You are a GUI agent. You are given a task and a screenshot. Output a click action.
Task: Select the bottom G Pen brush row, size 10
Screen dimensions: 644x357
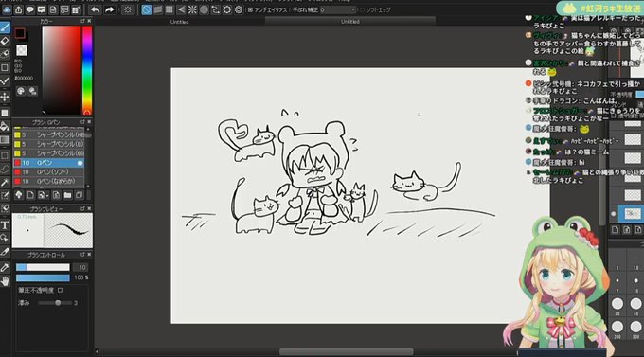click(x=49, y=181)
